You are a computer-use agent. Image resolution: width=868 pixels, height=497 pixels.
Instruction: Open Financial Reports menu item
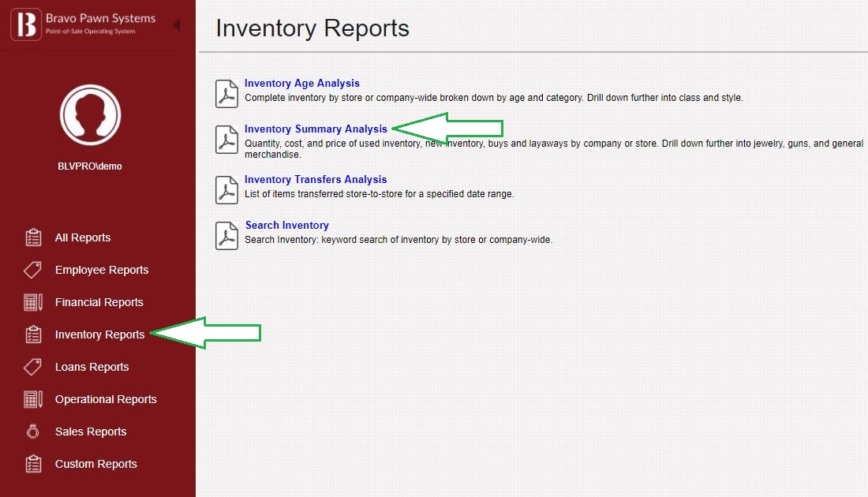point(99,302)
